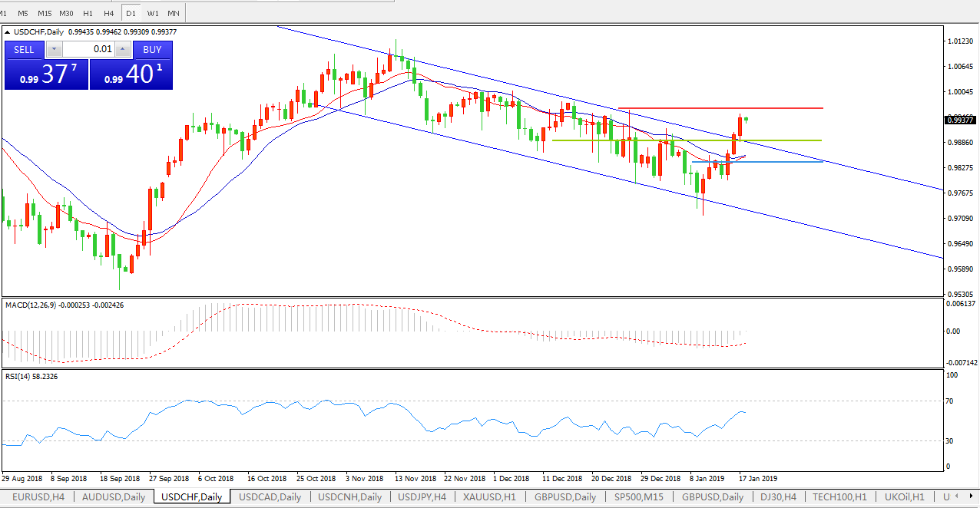Enable the H4 timeframe button

109,13
